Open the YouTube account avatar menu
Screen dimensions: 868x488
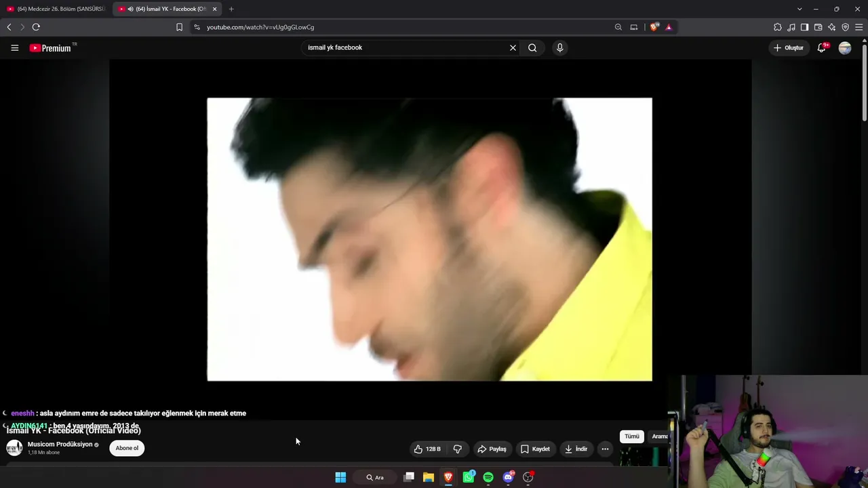click(x=845, y=47)
